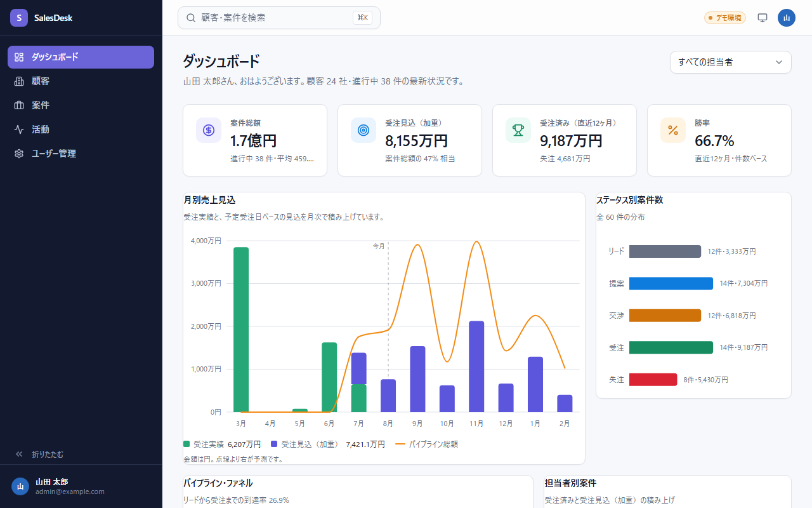This screenshot has height=508, width=812.
Task: Click the 山田 太郎 avatar in sidebar footer
Action: coord(20,486)
